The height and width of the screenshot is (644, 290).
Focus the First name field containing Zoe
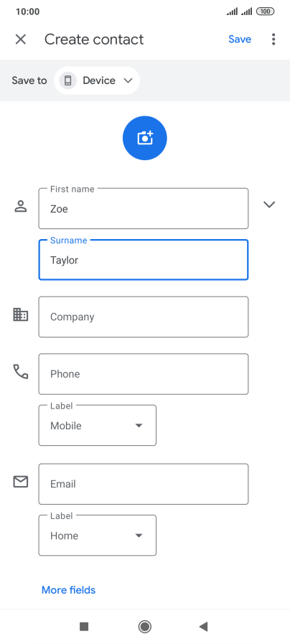(x=144, y=209)
